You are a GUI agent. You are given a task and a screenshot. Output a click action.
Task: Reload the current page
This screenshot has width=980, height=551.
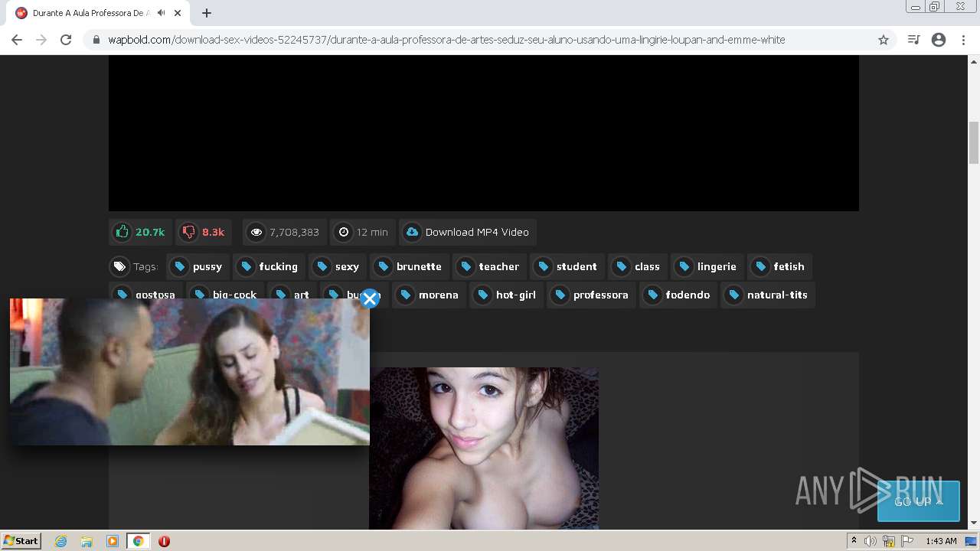[66, 40]
